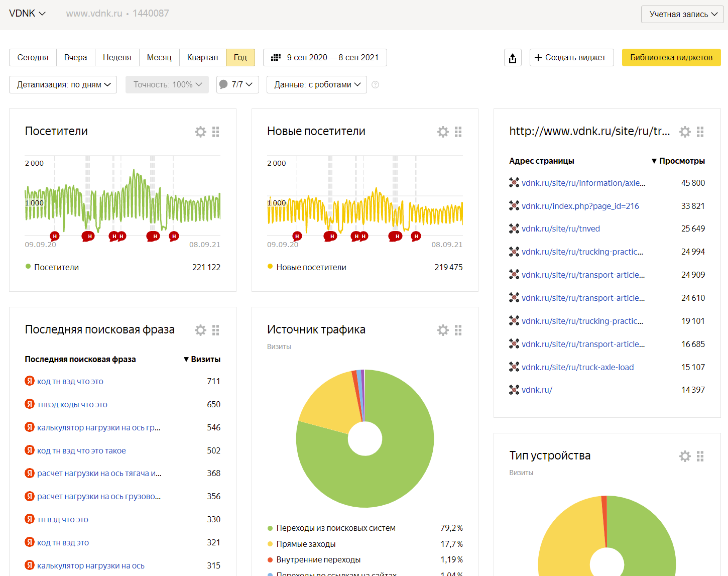728x576 pixels.
Task: Open search phrase 'калькулятор нагрузки на ось'
Action: (90, 565)
